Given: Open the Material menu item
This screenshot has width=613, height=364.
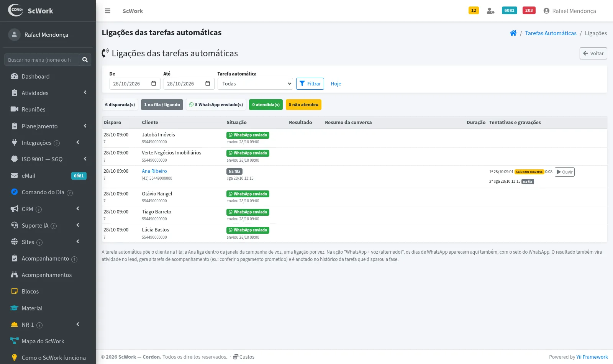Looking at the screenshot, I should [48, 308].
